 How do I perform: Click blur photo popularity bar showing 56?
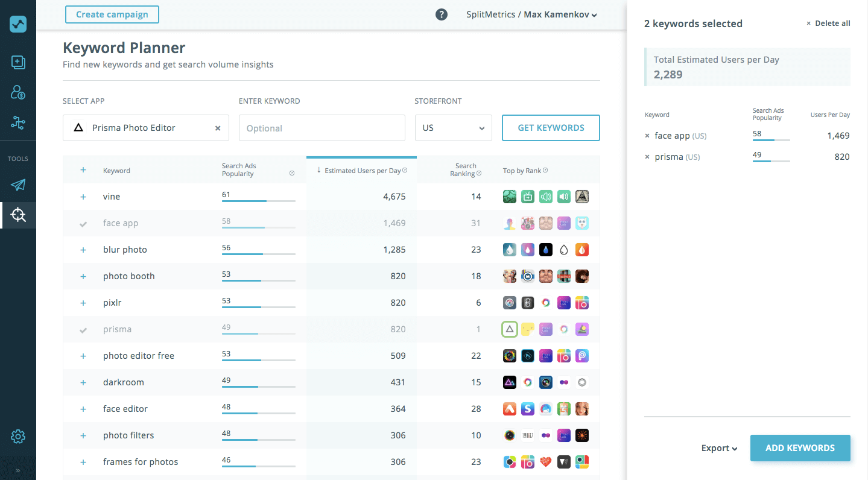(259, 254)
